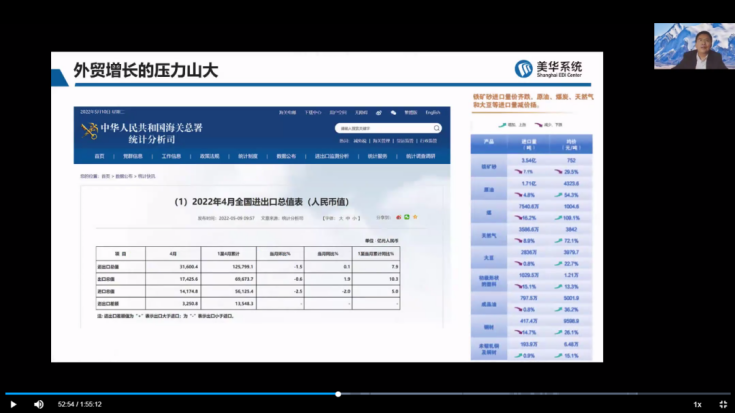
Task: Open the 统计制度 navigation item
Action: [x=248, y=156]
